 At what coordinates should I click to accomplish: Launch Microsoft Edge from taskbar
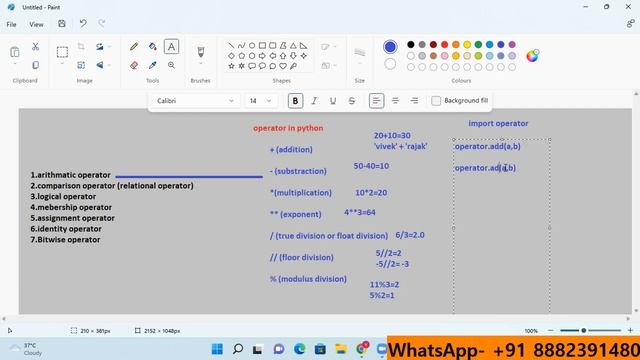click(x=300, y=349)
